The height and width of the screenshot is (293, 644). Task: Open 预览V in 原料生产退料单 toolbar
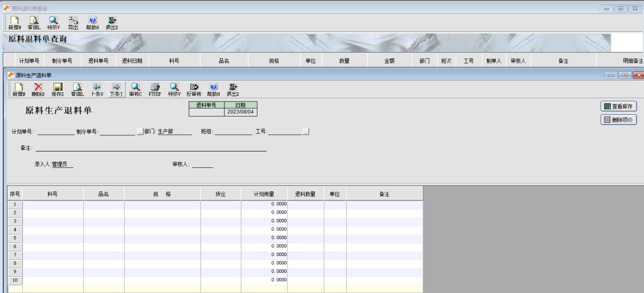click(x=174, y=90)
